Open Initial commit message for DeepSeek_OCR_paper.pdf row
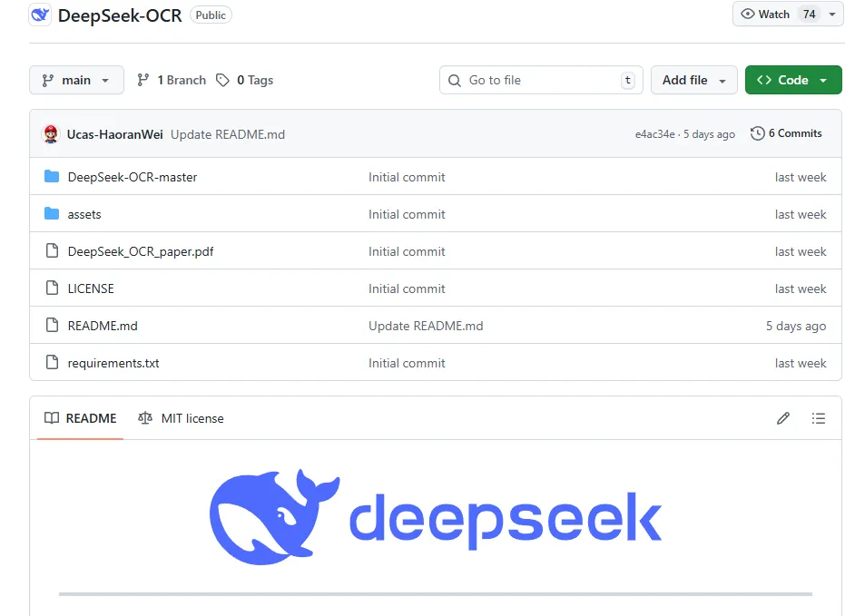 point(407,251)
